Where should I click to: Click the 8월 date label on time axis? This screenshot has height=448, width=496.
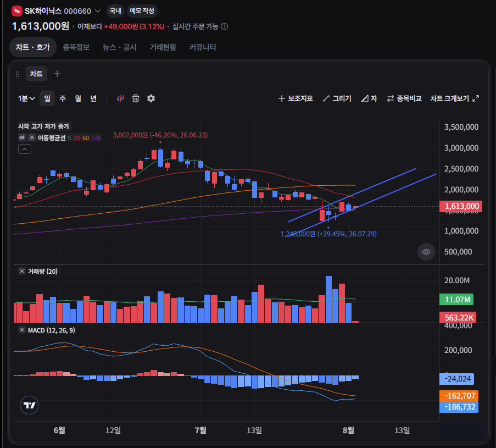[348, 430]
